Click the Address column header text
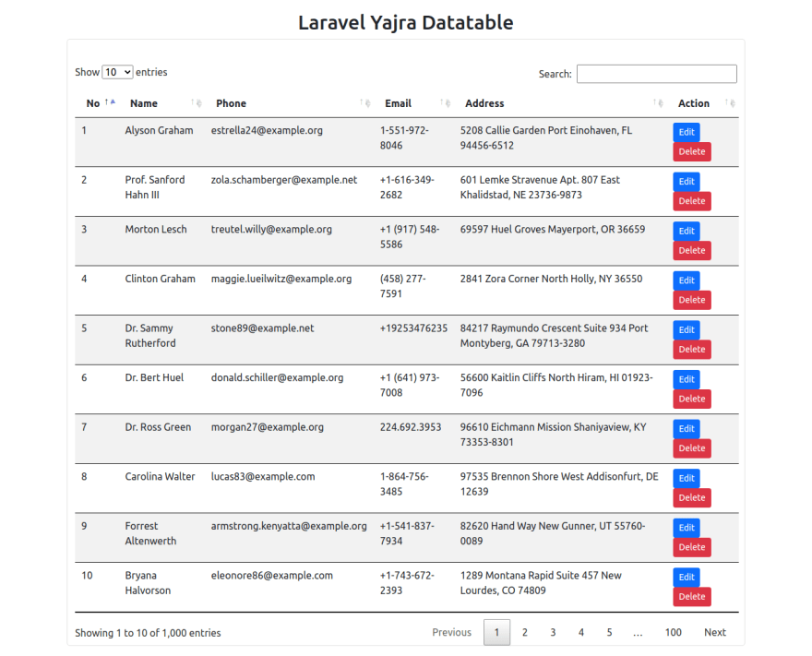812x656 pixels. click(484, 103)
